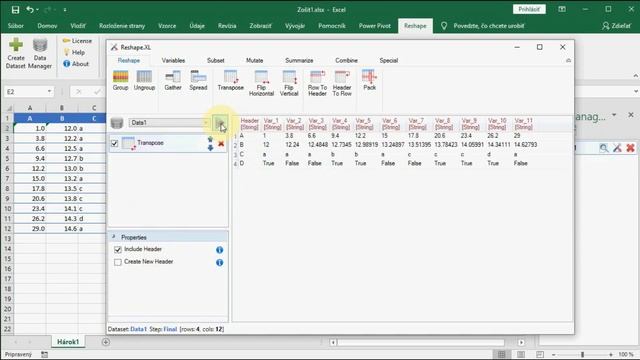Choose the Spread tool

point(198,80)
